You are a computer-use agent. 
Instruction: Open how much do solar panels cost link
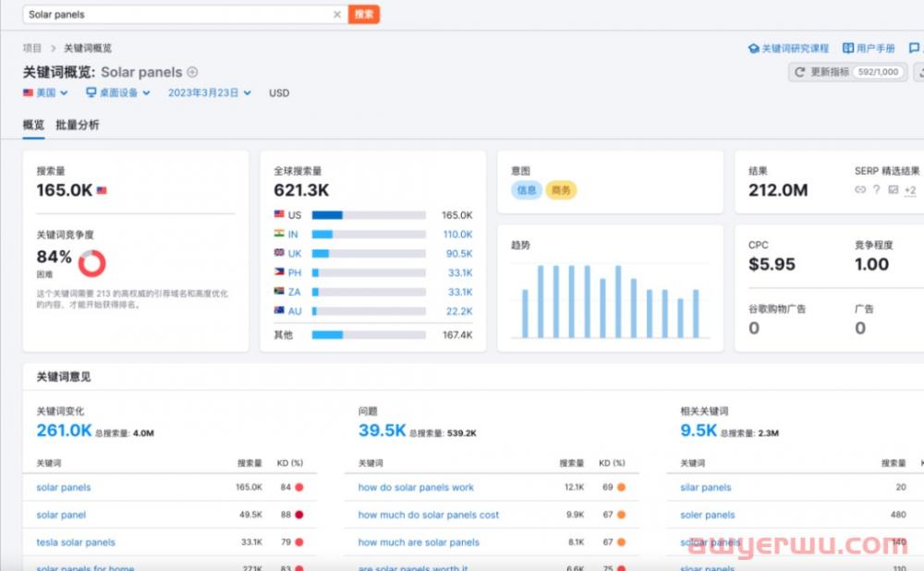pos(429,515)
